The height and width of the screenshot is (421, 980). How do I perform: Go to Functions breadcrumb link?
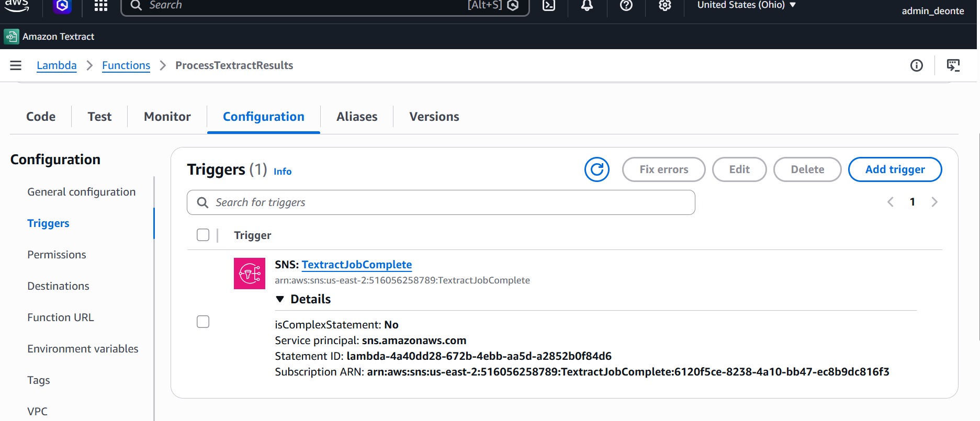(126, 65)
